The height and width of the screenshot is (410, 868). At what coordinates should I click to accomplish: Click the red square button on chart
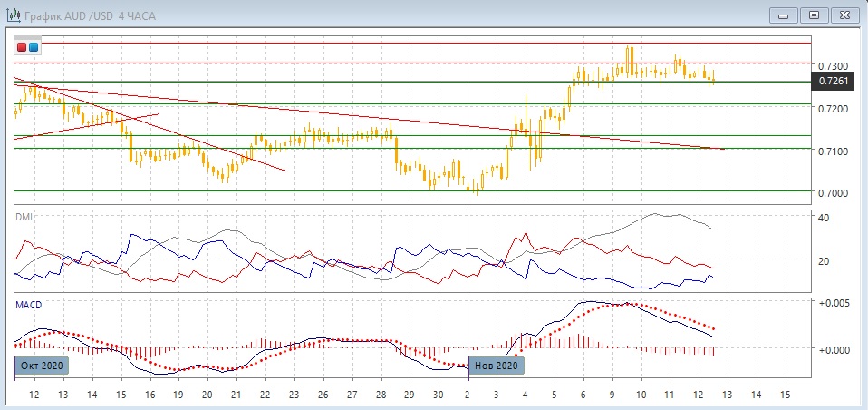[23, 47]
